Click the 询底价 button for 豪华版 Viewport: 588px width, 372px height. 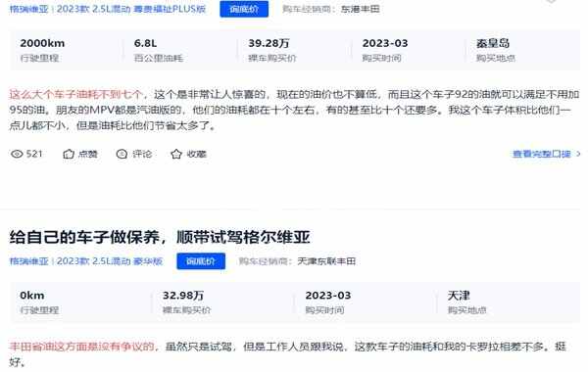pyautogui.click(x=201, y=261)
